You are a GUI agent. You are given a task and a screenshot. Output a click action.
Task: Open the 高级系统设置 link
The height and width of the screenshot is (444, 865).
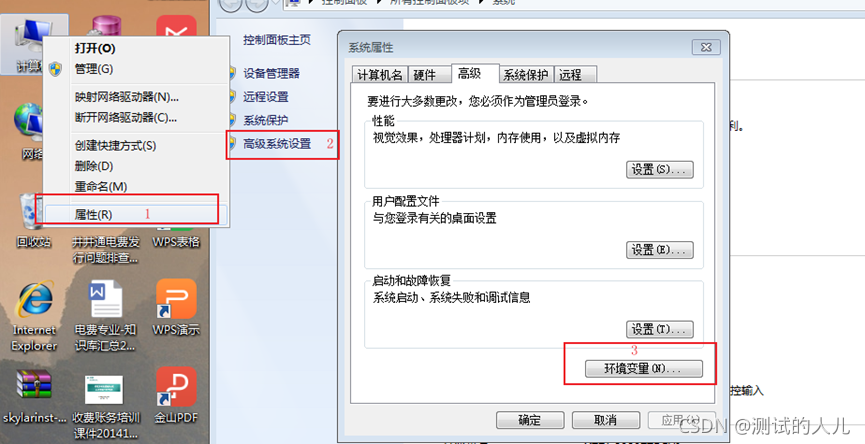[277, 144]
